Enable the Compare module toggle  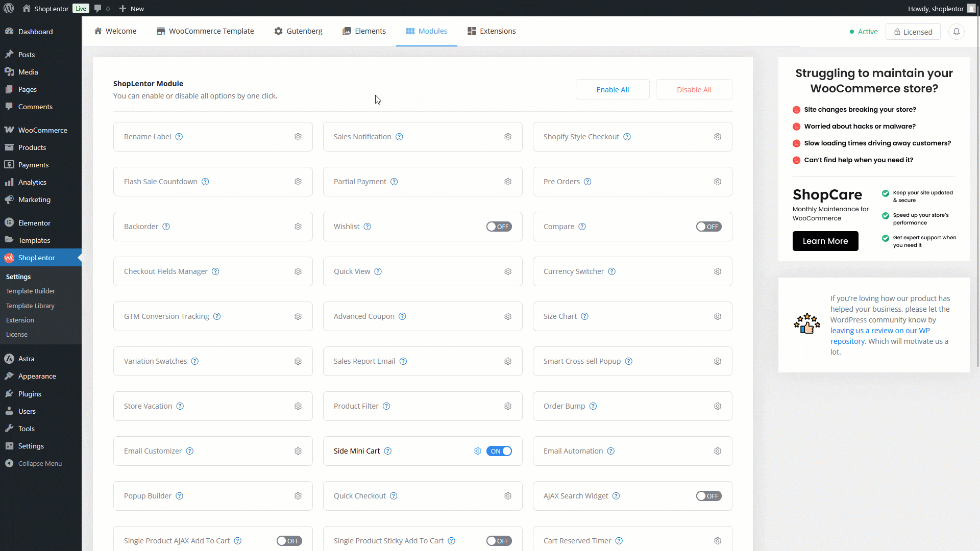[x=708, y=227]
